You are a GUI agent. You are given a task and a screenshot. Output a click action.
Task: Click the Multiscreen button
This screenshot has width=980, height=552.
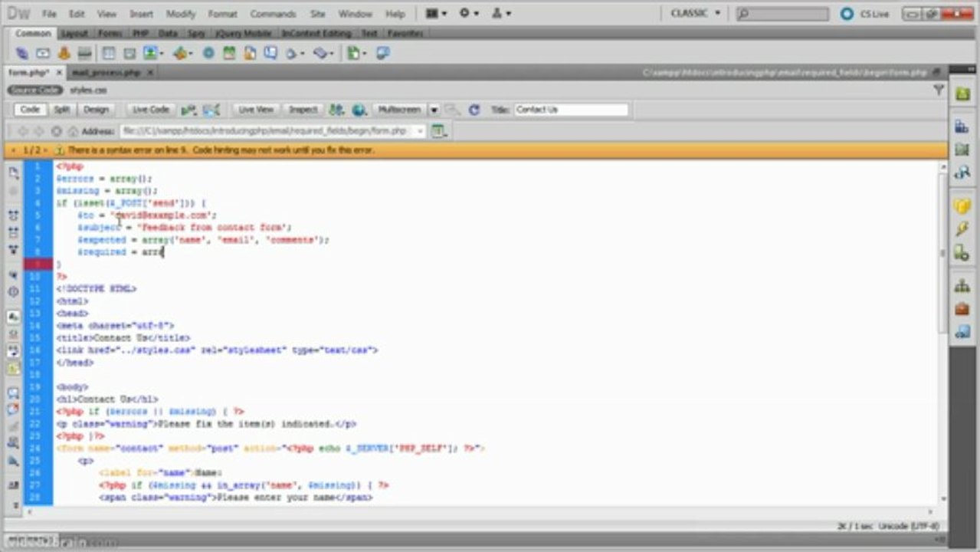pyautogui.click(x=399, y=110)
